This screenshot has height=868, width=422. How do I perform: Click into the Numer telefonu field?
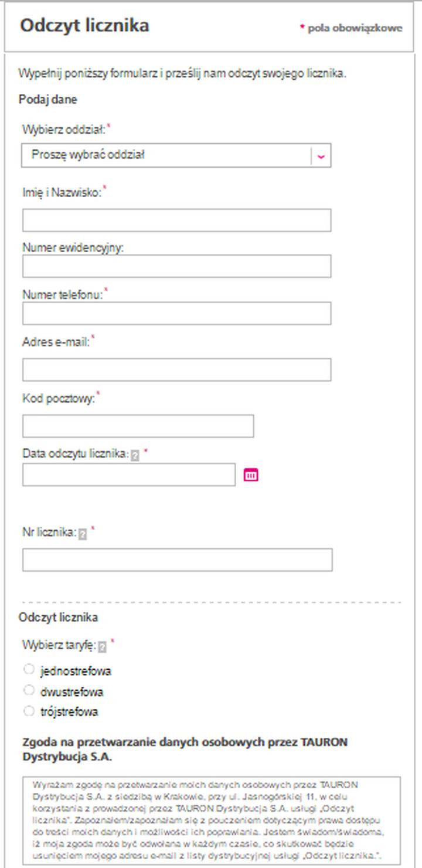176,313
